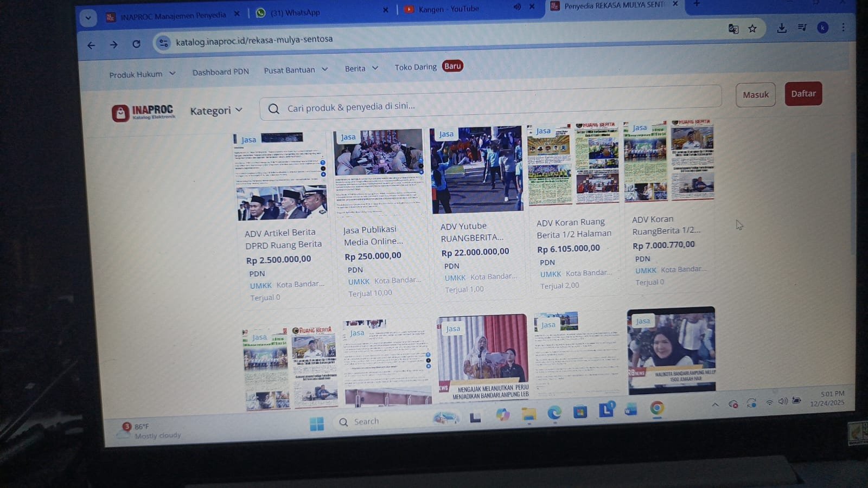Mute the Kangen YouTube tab audio
Image resolution: width=868 pixels, height=488 pixels.
click(517, 7)
